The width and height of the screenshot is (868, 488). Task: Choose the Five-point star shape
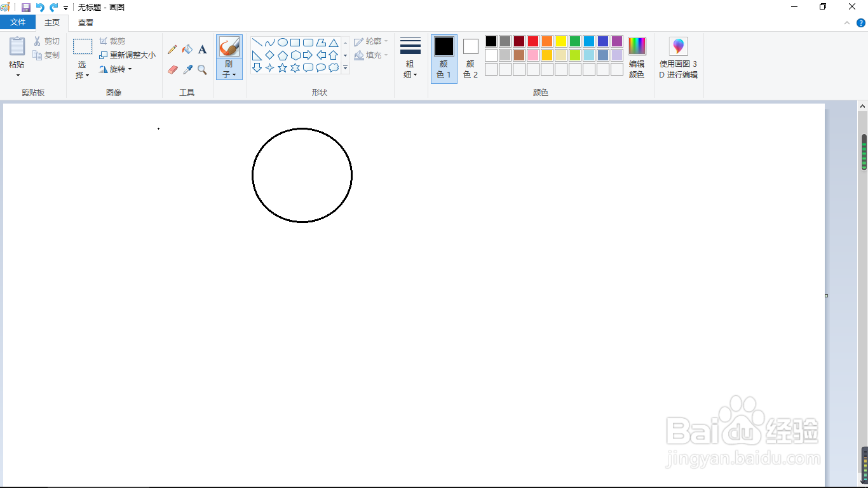pos(283,67)
